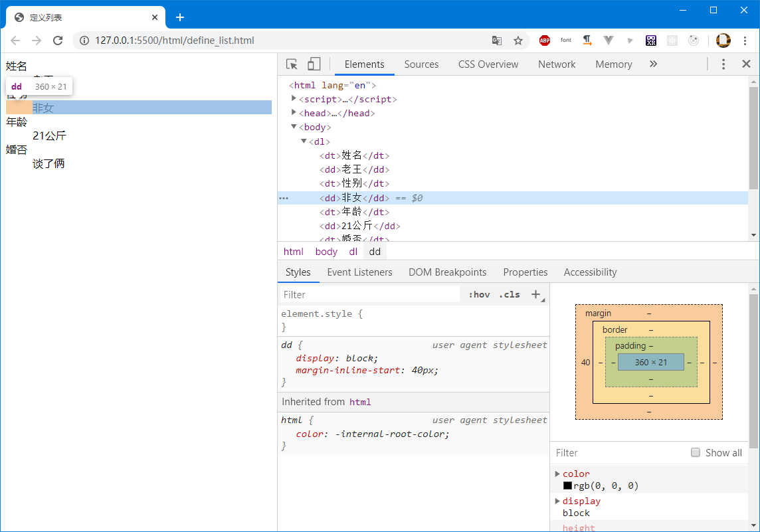Click the address bar URL
760x532 pixels.
click(175, 41)
